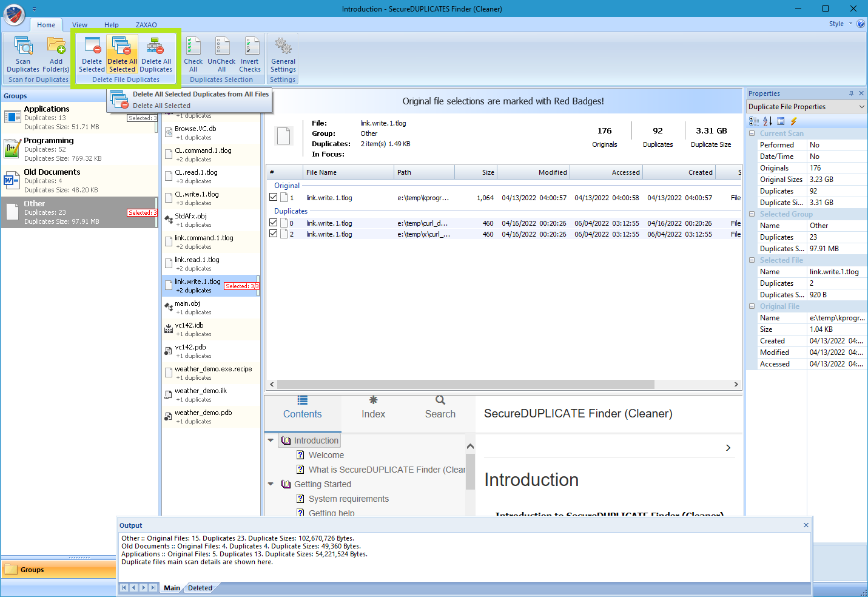Viewport: 868px width, 597px height.
Task: Click the Index asterisk icon in help pane
Action: [x=374, y=400]
